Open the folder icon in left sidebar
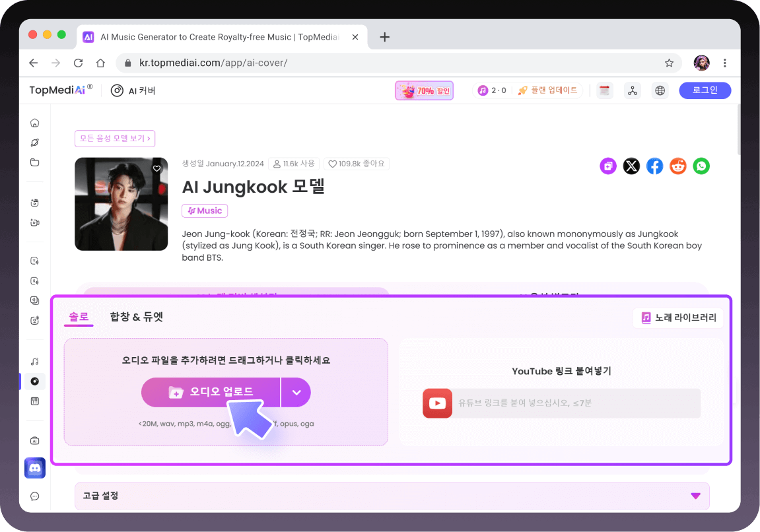Screen dimensions: 760x532 [35, 162]
